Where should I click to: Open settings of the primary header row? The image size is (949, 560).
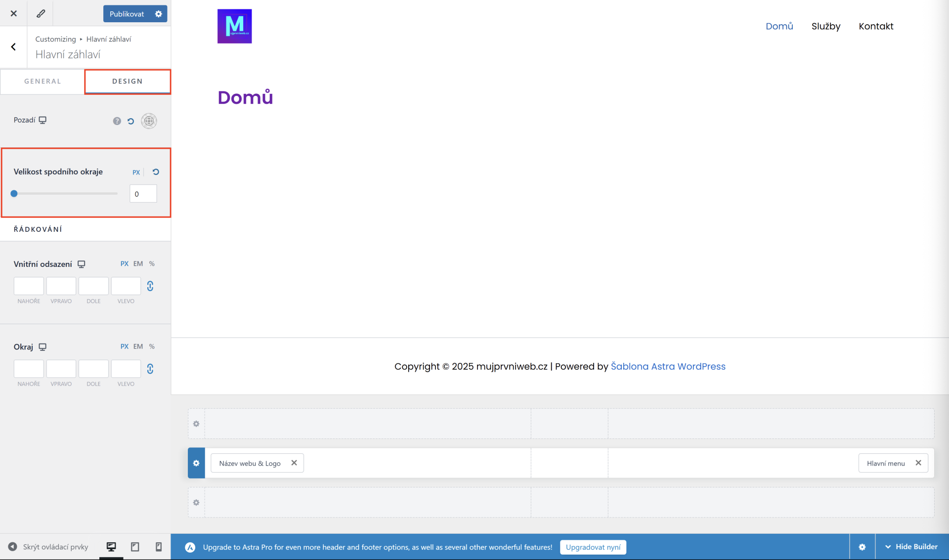(196, 463)
